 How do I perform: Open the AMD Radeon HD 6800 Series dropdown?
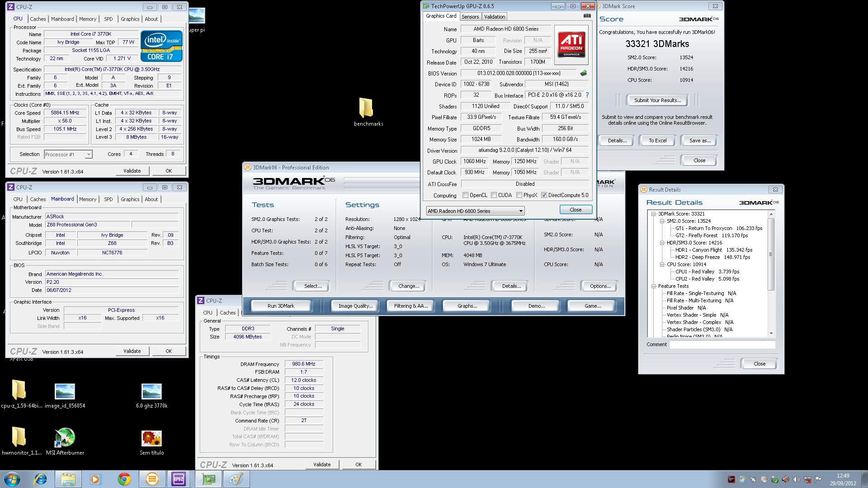click(475, 211)
